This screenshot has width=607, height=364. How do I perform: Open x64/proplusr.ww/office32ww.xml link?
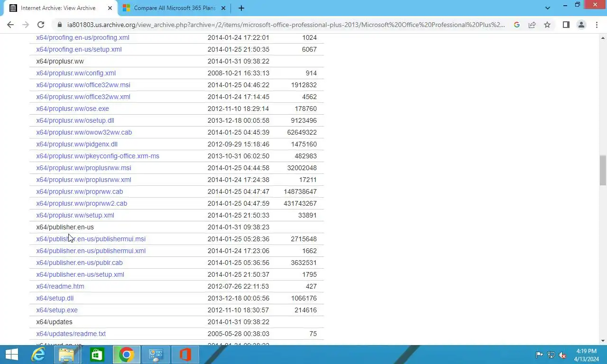(83, 97)
